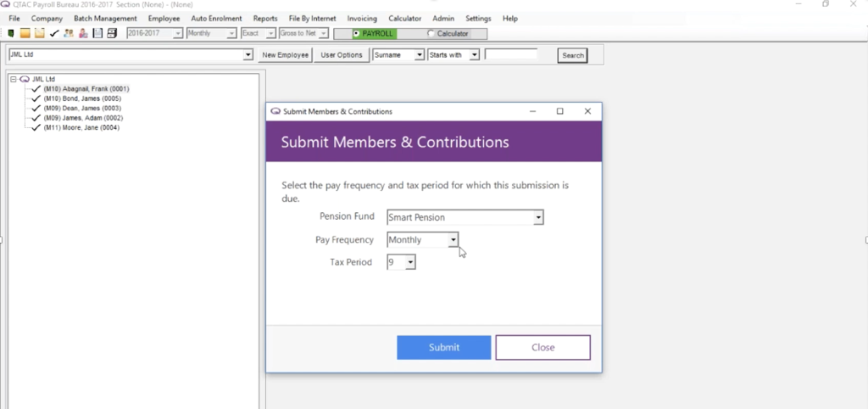Click the orange folder toolbar icon

pyautogui.click(x=25, y=33)
